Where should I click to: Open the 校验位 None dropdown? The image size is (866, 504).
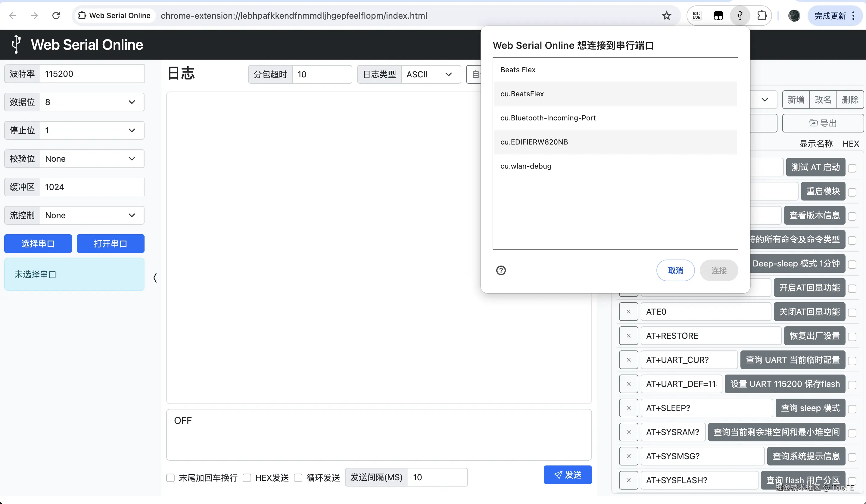click(91, 158)
